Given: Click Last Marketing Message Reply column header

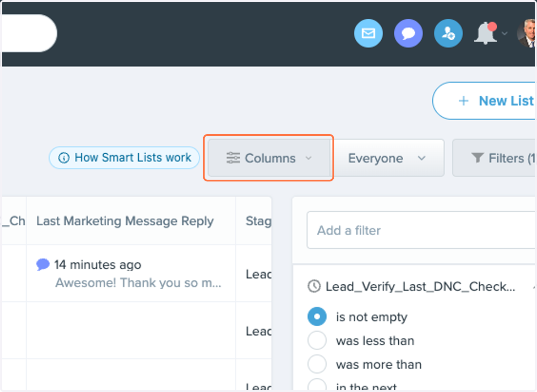Looking at the screenshot, I should pos(125,221).
